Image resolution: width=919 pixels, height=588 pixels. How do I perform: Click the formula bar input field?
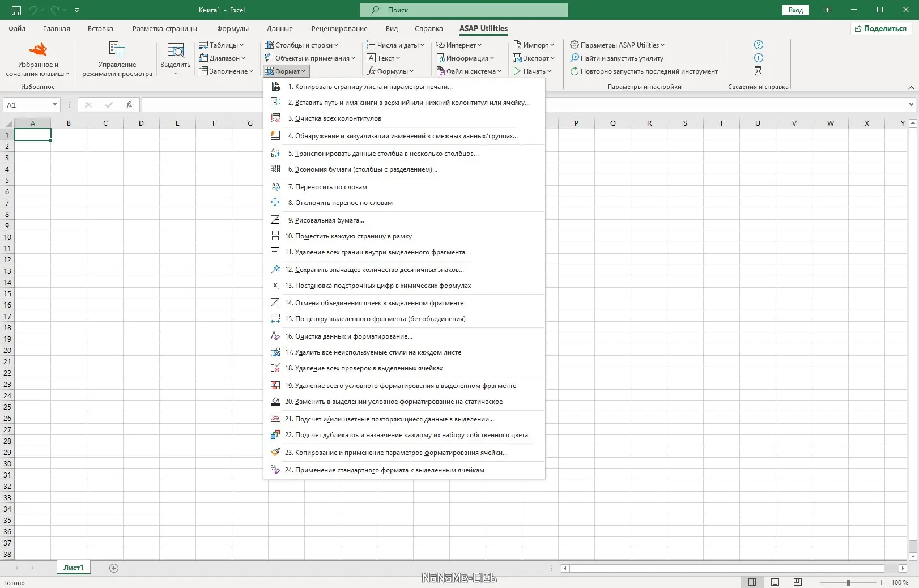523,105
